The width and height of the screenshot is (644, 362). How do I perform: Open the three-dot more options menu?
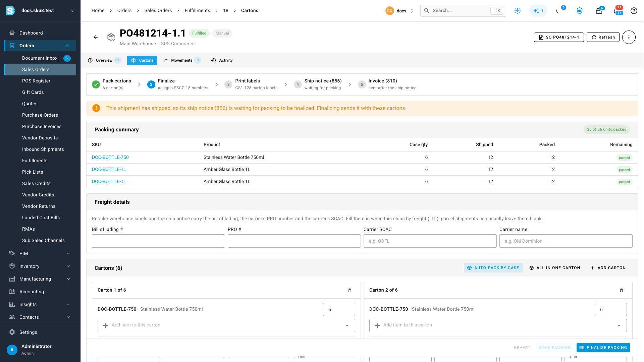(x=629, y=37)
